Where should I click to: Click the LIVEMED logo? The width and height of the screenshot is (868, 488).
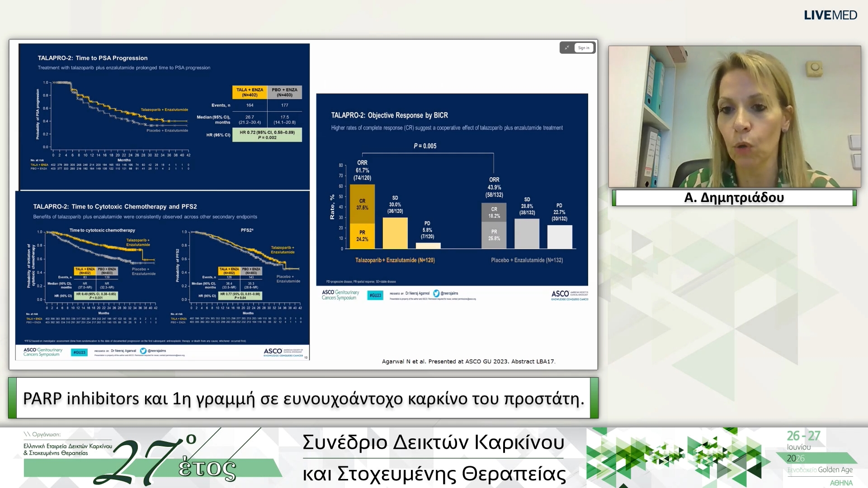[830, 15]
